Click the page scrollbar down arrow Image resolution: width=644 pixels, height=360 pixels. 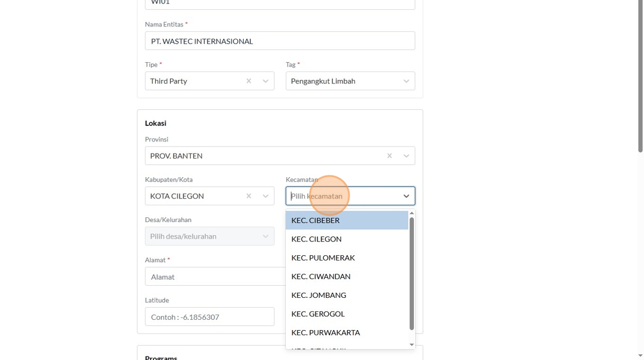click(640, 356)
